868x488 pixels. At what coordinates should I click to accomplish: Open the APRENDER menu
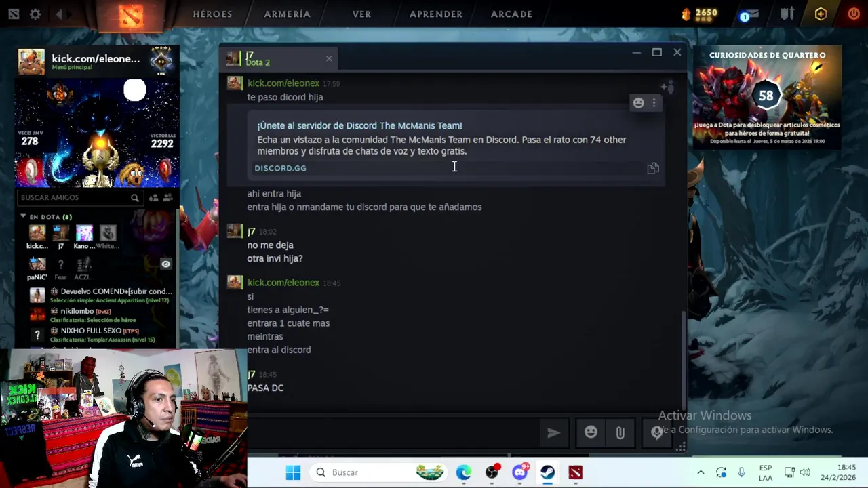(x=436, y=14)
